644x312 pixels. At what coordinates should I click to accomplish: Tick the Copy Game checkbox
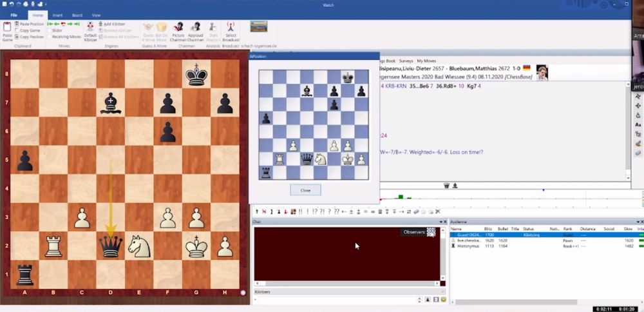click(x=16, y=30)
